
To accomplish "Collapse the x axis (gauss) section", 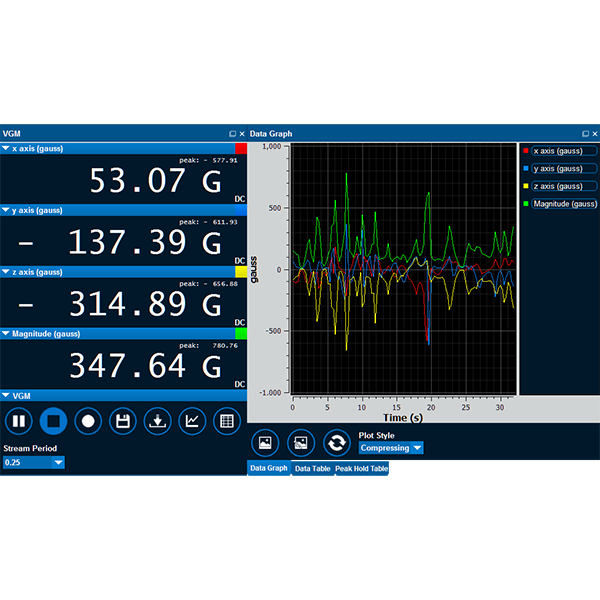I will 6,148.
